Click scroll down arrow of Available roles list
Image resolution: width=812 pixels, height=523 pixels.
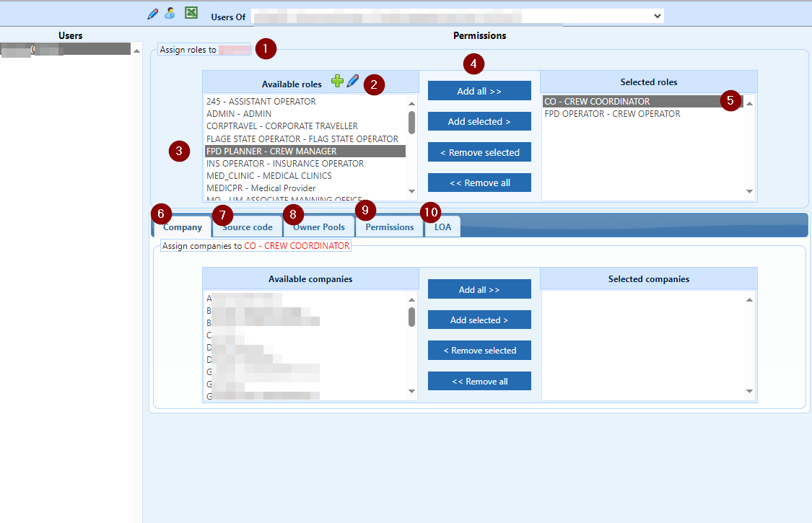412,191
